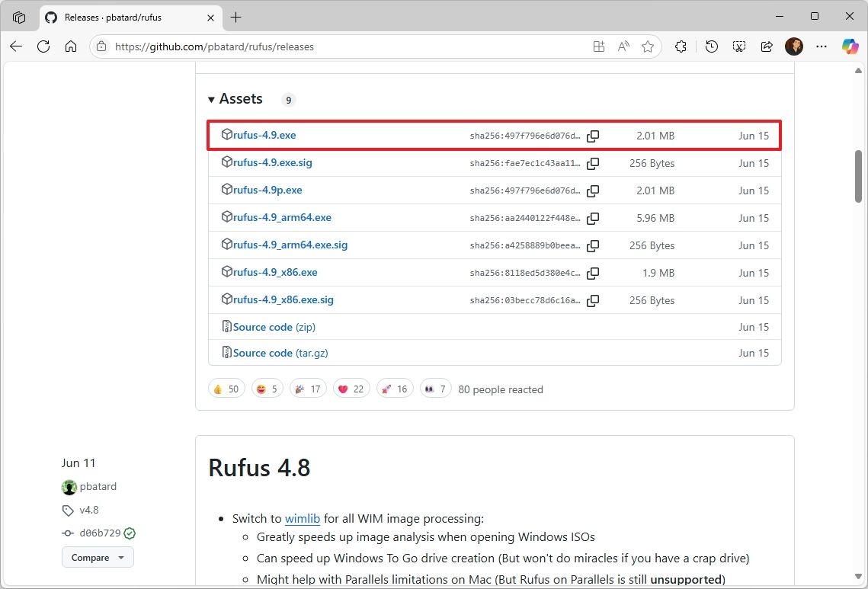Copy the checksum of rufus-4.9_arm64.exe

click(593, 219)
